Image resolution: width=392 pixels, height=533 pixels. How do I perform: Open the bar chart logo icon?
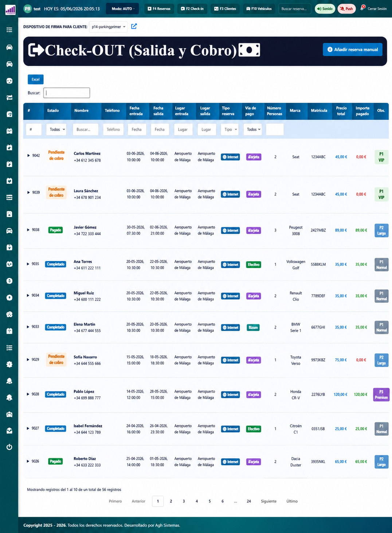pyautogui.click(x=10, y=9)
